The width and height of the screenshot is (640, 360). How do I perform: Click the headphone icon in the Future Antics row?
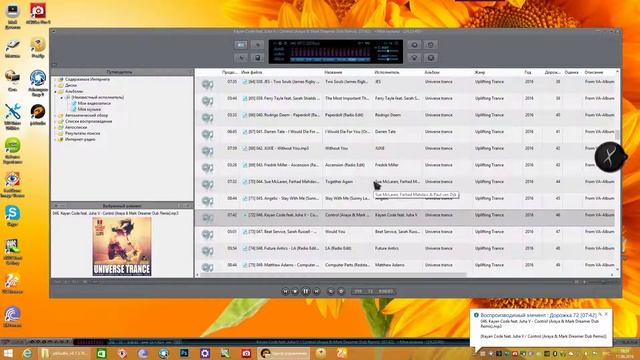(207, 251)
